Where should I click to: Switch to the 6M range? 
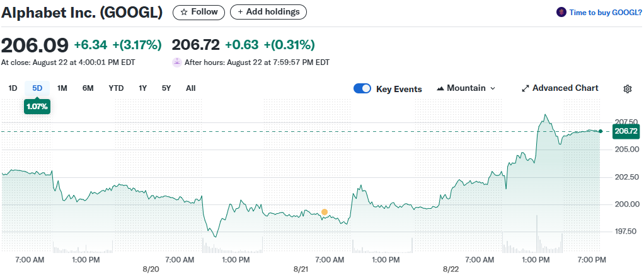tap(88, 88)
